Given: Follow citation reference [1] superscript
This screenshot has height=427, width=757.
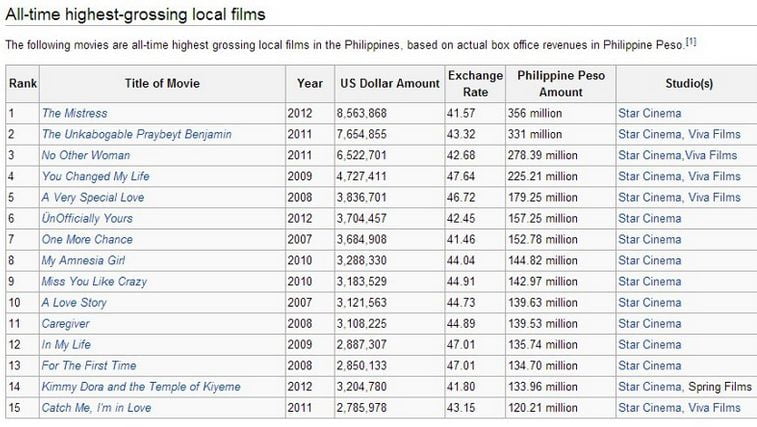Looking at the screenshot, I should point(691,42).
